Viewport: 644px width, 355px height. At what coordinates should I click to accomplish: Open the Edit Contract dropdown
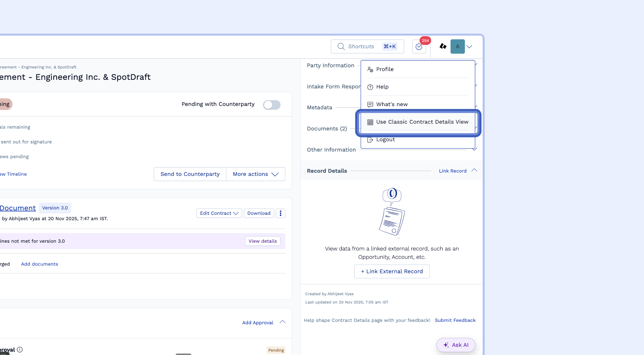(219, 213)
